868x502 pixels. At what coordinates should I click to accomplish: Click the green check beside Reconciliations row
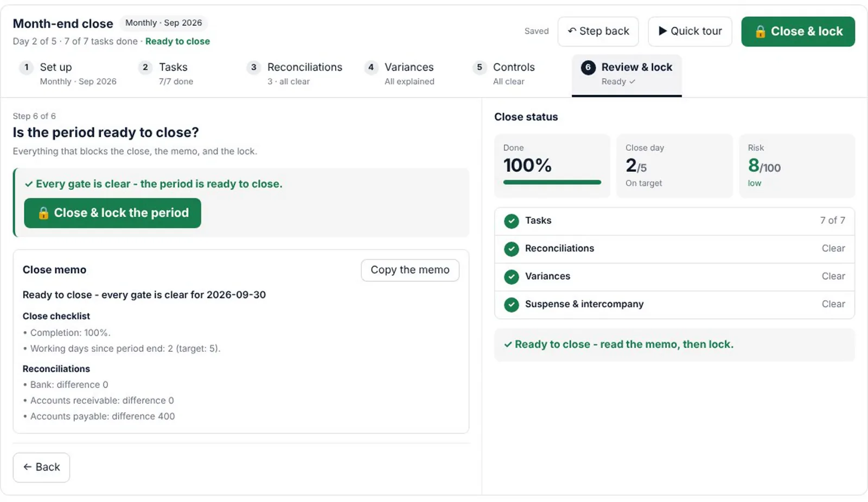(511, 249)
